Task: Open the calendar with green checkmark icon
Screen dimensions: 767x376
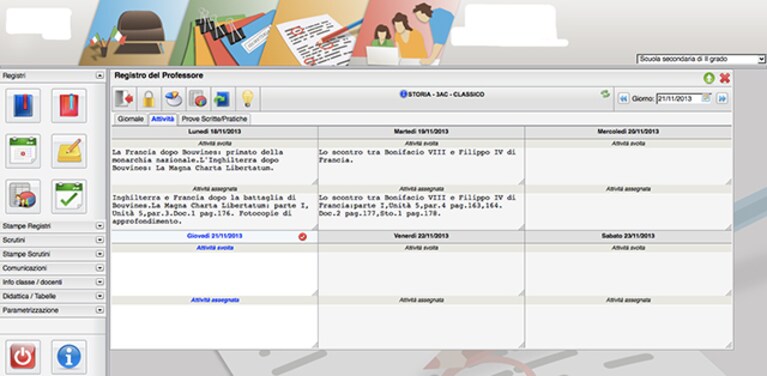Action: coord(69,197)
